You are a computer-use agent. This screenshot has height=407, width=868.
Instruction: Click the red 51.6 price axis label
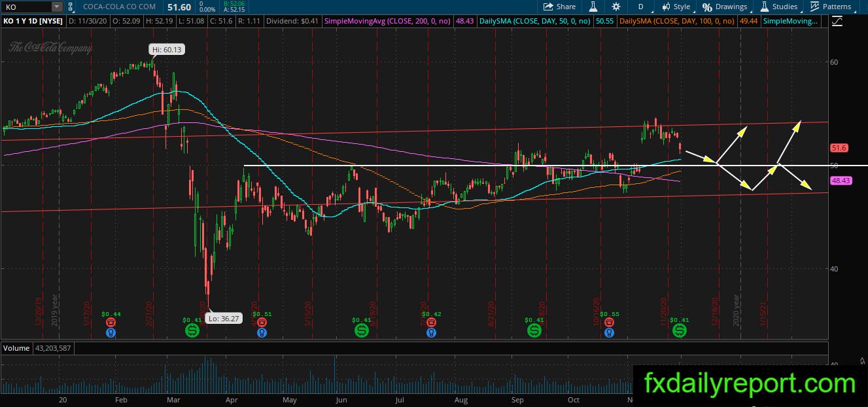pos(839,148)
